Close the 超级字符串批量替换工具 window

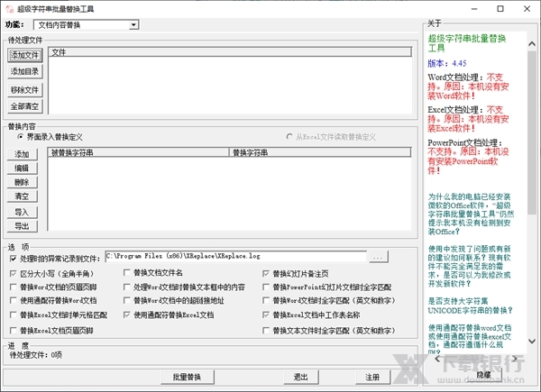(x=527, y=9)
